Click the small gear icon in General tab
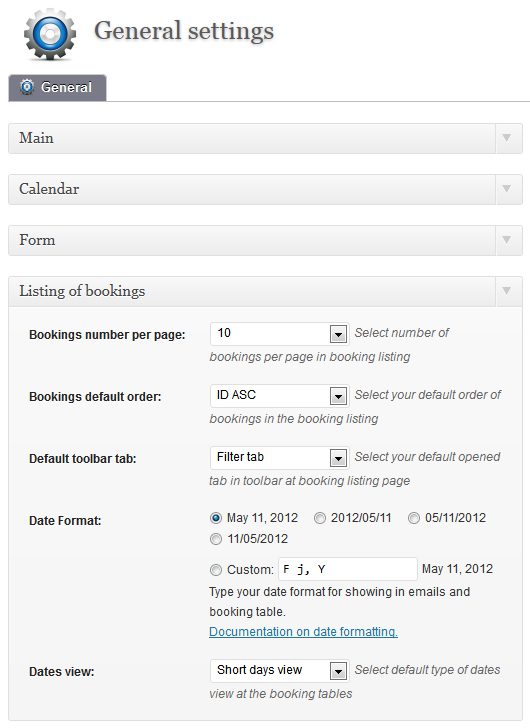Screen dimensions: 530x728 pyautogui.click(x=27, y=87)
